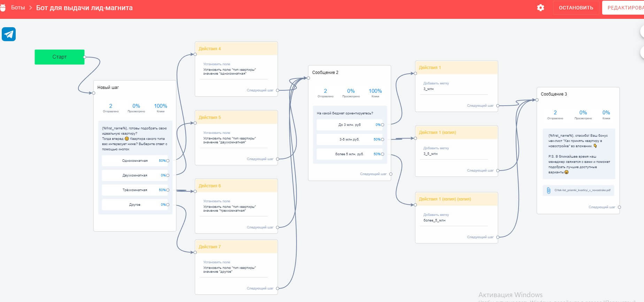
Task: Click the output connector of Старт block
Action: [x=85, y=57]
